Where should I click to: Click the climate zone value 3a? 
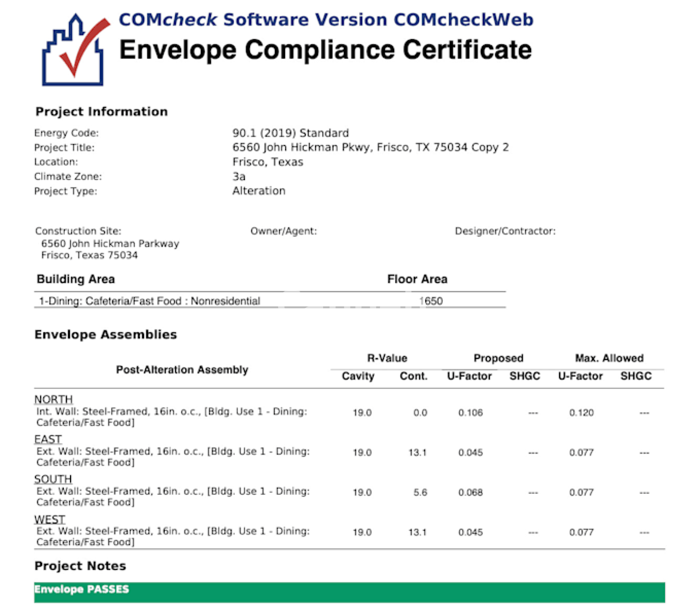pos(239,176)
